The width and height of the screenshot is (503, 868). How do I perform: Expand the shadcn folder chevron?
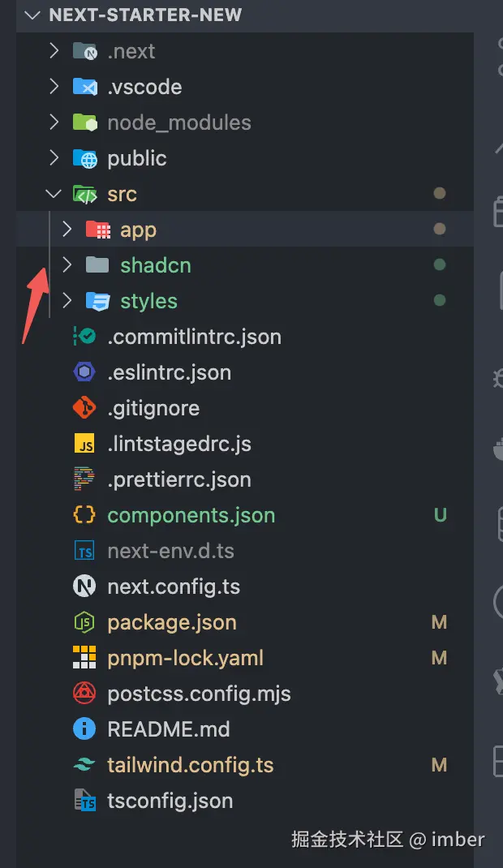[67, 265]
